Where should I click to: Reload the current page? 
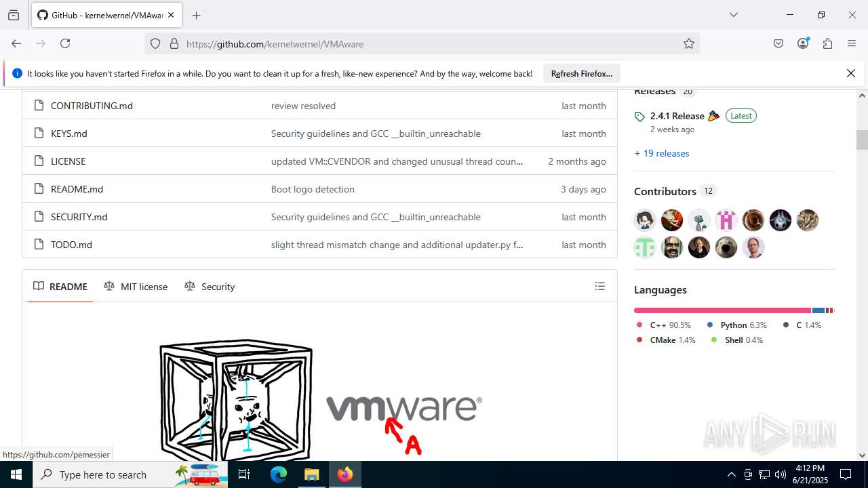(65, 43)
